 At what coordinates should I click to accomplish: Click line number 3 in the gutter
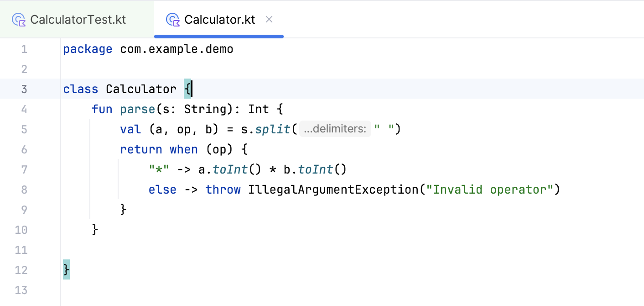tap(24, 89)
